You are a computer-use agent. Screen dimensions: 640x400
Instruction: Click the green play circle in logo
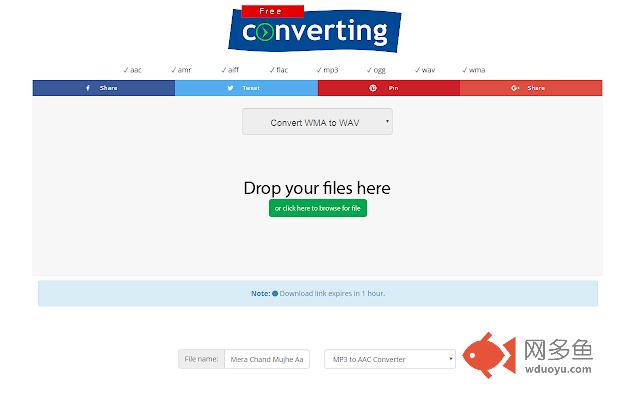(x=265, y=32)
